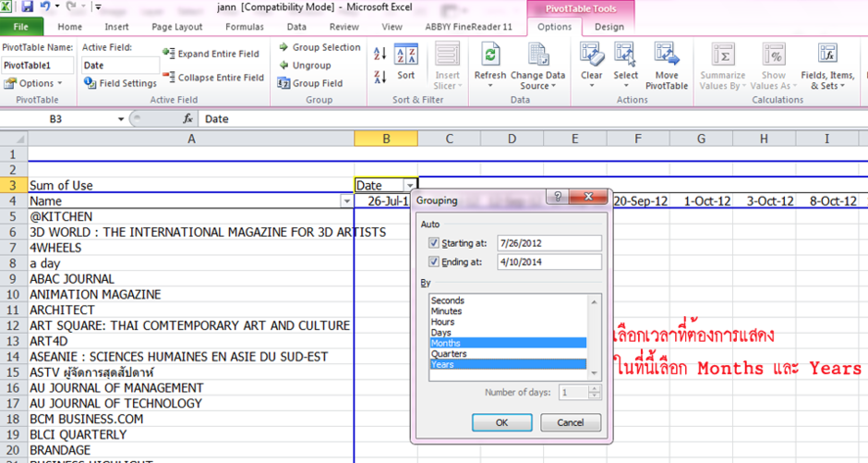Open Field Settings

120,83
